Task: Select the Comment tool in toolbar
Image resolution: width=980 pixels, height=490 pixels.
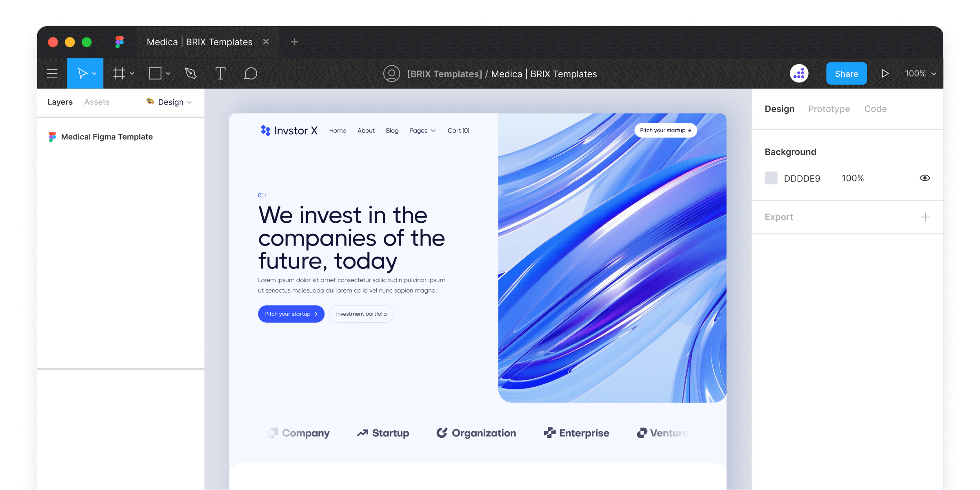Action: pyautogui.click(x=249, y=73)
